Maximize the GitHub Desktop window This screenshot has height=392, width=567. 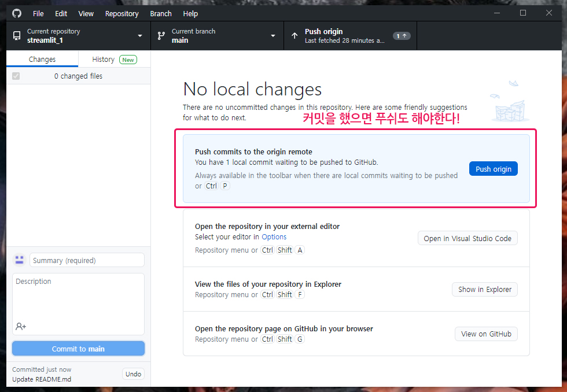523,13
